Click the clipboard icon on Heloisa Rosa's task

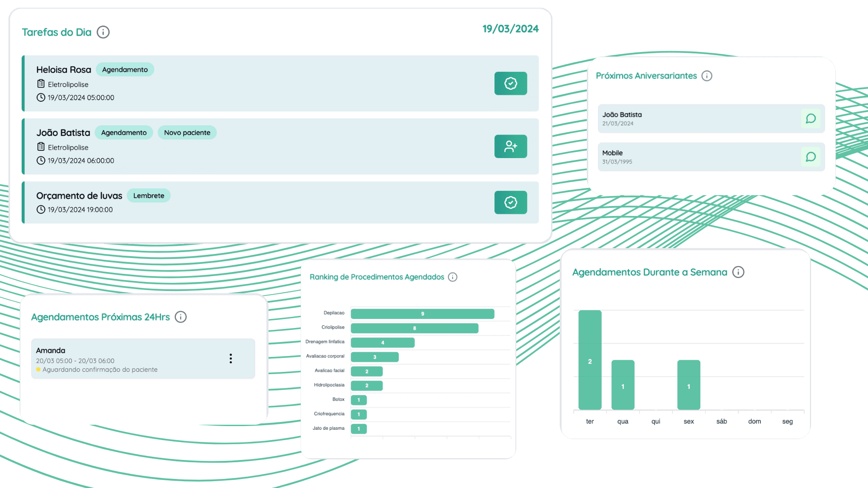(41, 84)
